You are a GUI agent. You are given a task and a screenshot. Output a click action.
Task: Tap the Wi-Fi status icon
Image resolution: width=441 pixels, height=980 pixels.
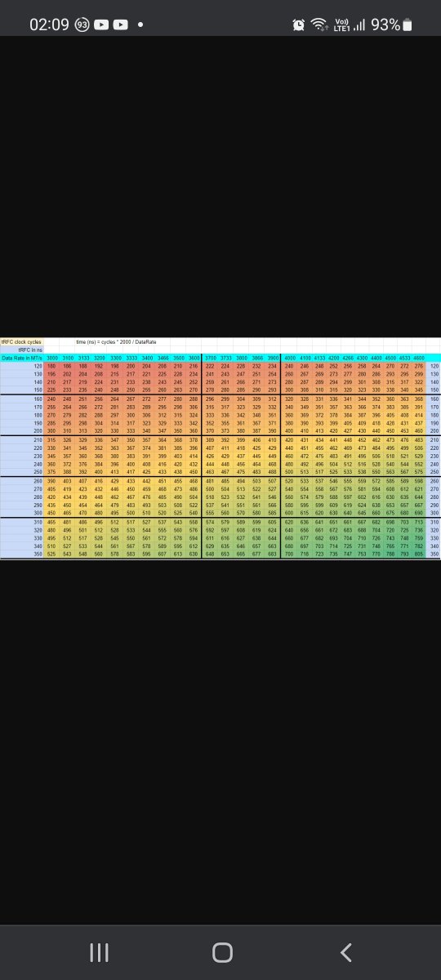tap(318, 24)
